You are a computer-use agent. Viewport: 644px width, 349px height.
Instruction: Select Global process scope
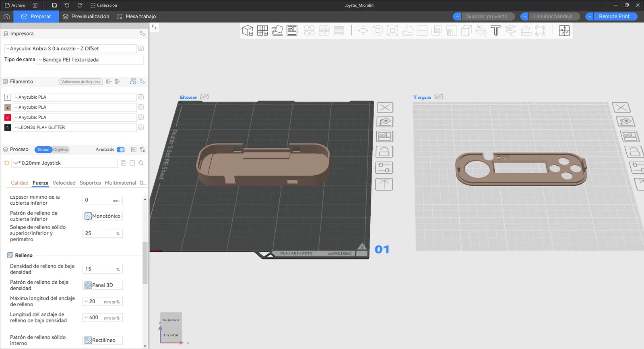point(43,150)
